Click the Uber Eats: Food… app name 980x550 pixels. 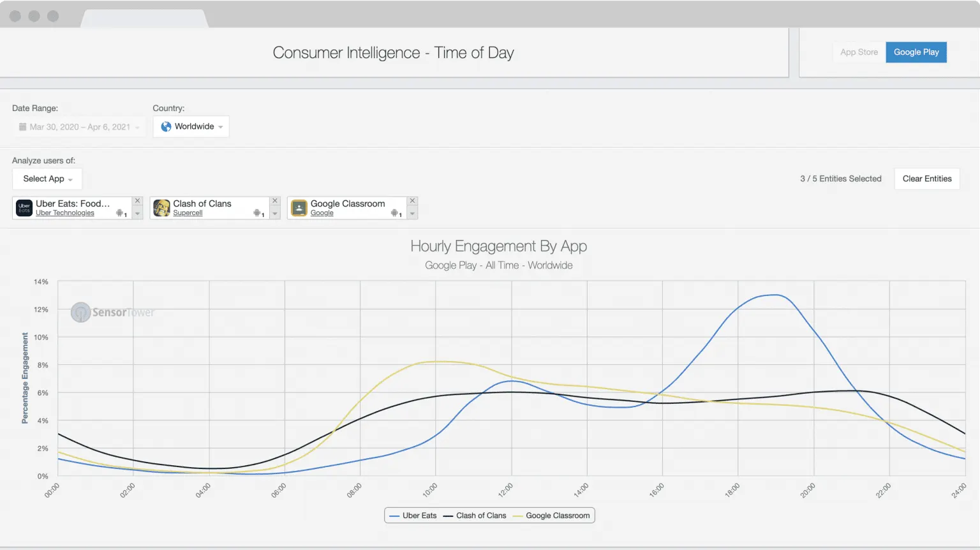tap(73, 204)
